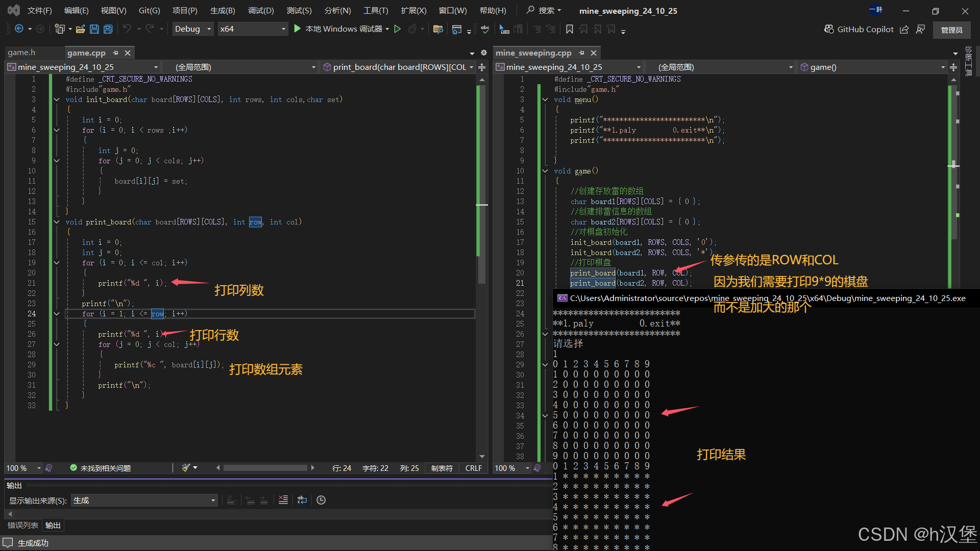The width and height of the screenshot is (980, 551).
Task: Toggle pin on game.cpp tab
Action: pos(116,53)
